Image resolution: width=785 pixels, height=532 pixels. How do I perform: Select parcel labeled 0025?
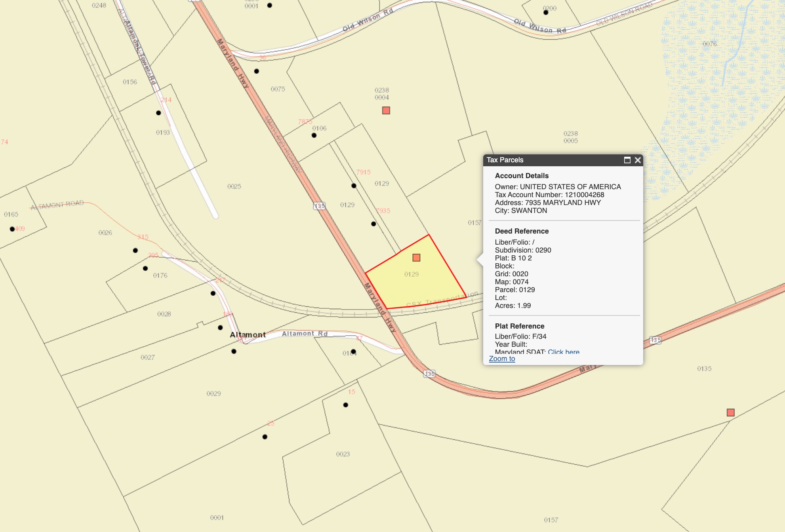[x=234, y=186]
